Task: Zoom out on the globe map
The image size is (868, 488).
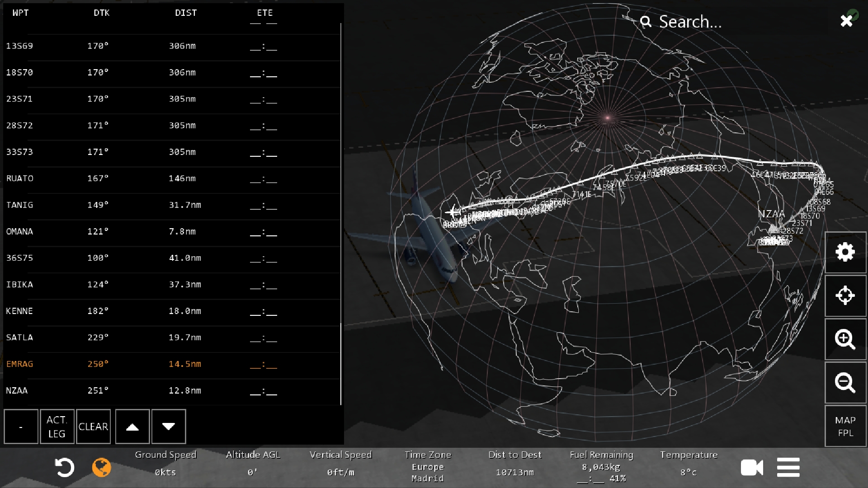Action: [x=845, y=382]
